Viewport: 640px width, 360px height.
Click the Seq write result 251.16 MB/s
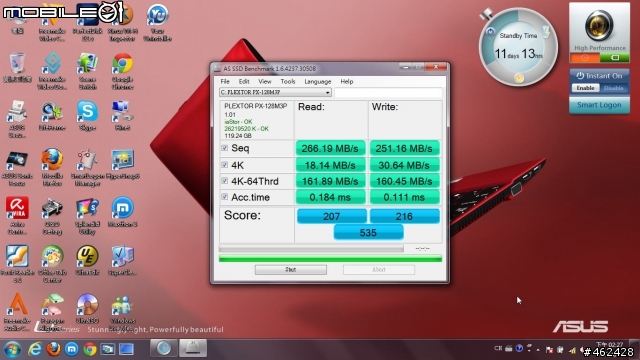(404, 149)
